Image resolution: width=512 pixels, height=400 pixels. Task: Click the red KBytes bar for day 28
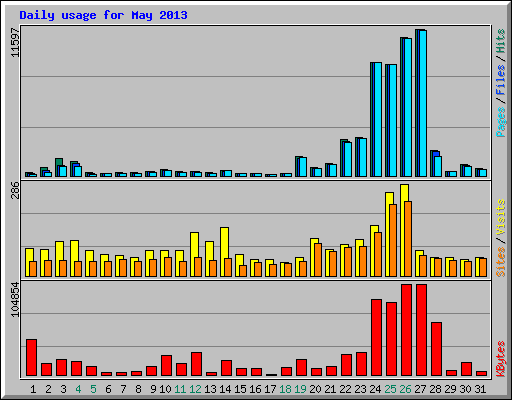(x=437, y=349)
